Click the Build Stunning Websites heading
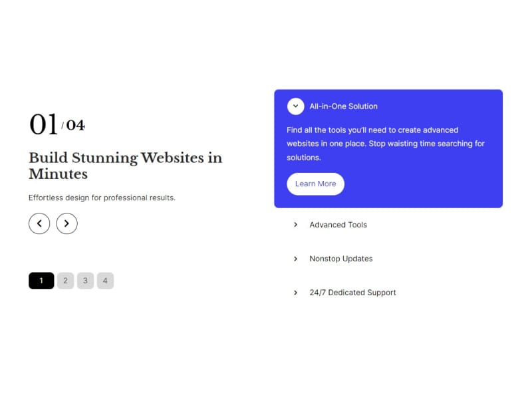The width and height of the screenshot is (532, 399). [125, 166]
